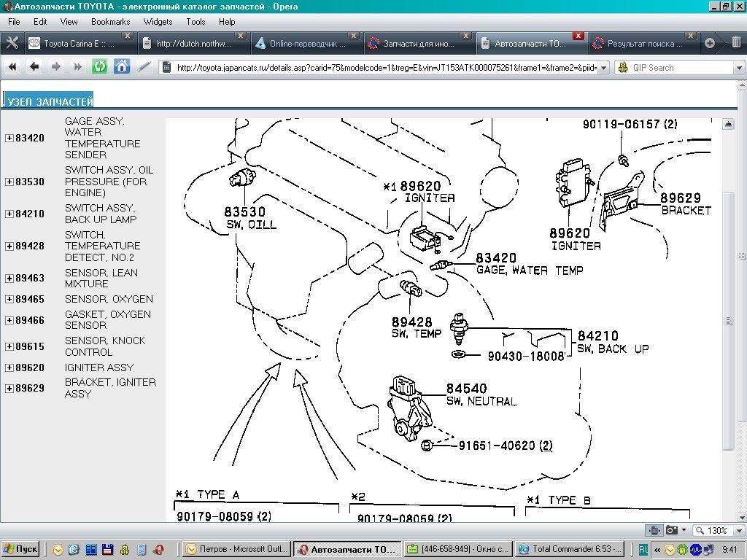Open a new tab with plus icon
Image resolution: width=747 pixels, height=560 pixels.
709,43
